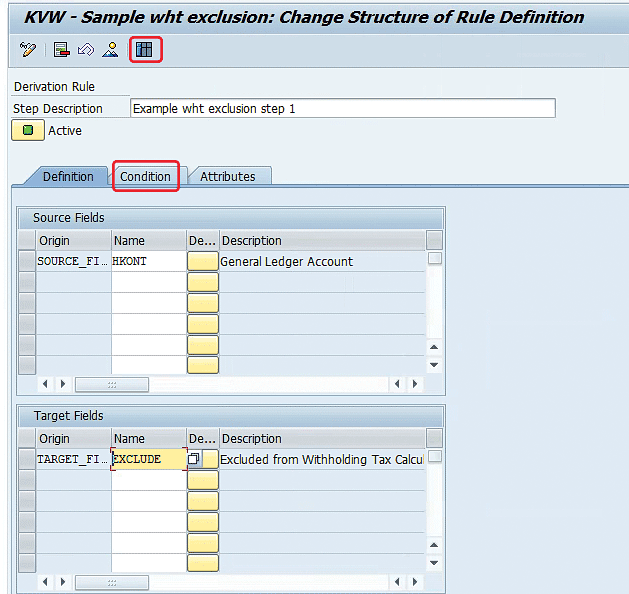Click the detail button in the HKONT row
The image size is (629, 594).
pyautogui.click(x=203, y=262)
